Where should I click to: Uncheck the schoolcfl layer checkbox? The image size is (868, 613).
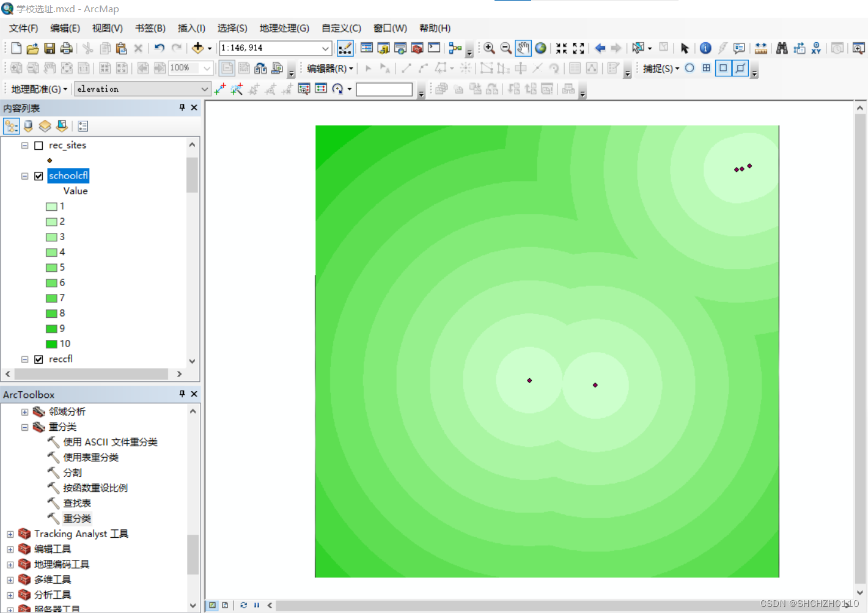39,176
